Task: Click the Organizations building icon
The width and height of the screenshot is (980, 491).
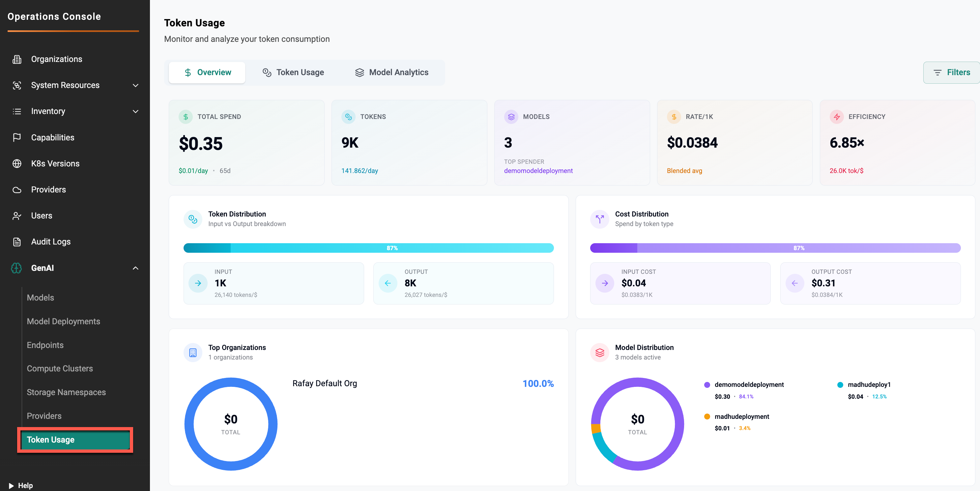Action: pyautogui.click(x=17, y=59)
